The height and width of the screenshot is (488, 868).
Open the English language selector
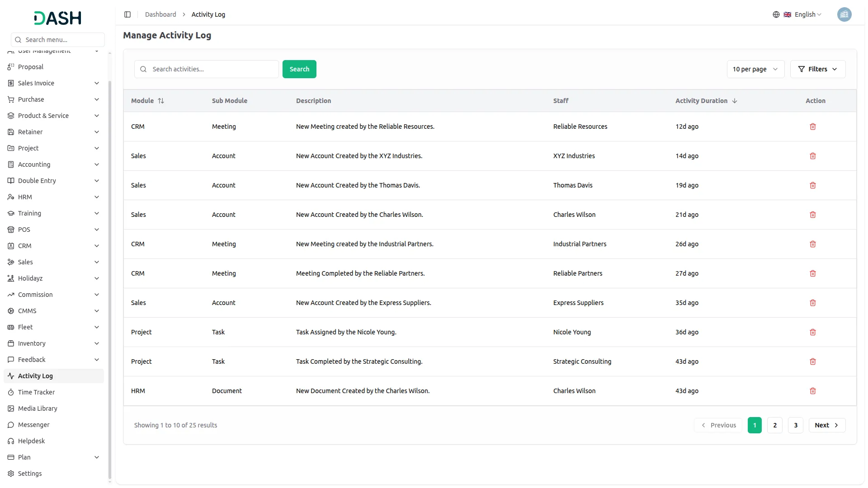[807, 14]
